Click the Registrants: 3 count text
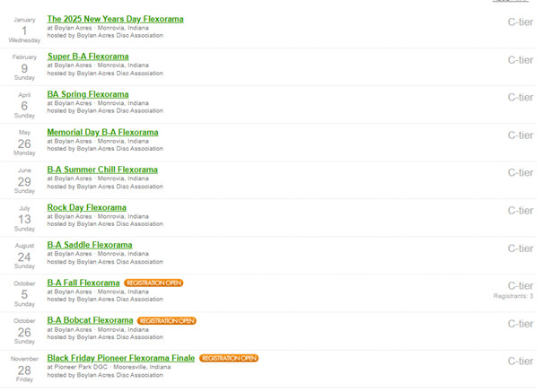 [x=512, y=296]
